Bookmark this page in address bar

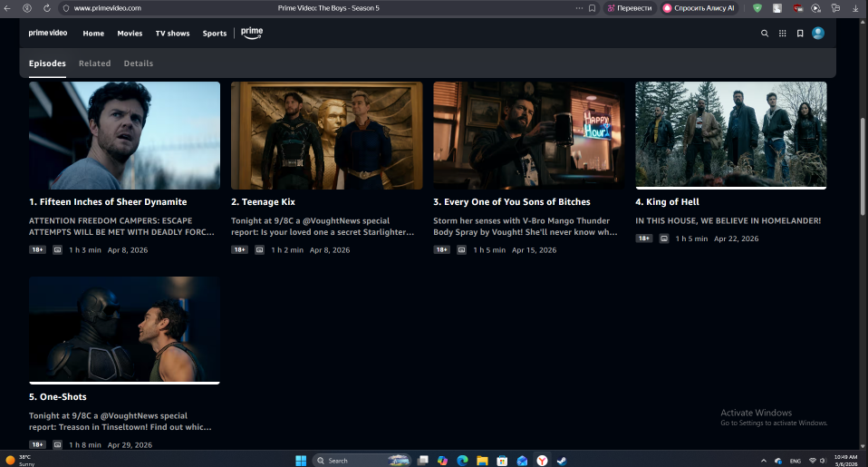[x=592, y=8]
